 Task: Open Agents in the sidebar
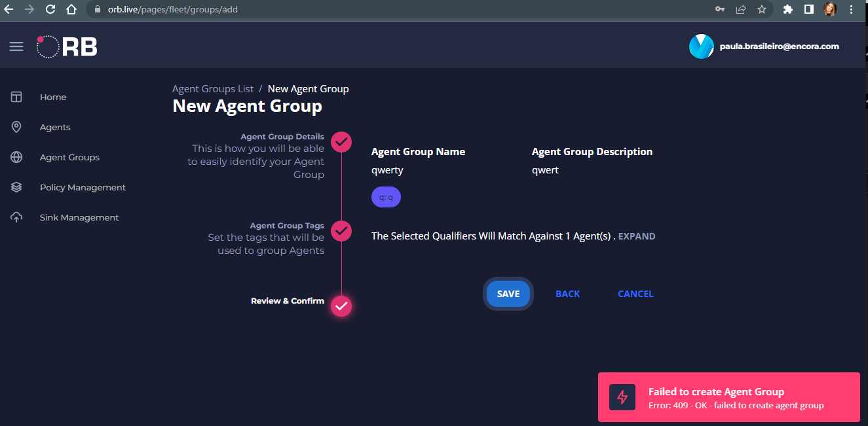(x=55, y=127)
